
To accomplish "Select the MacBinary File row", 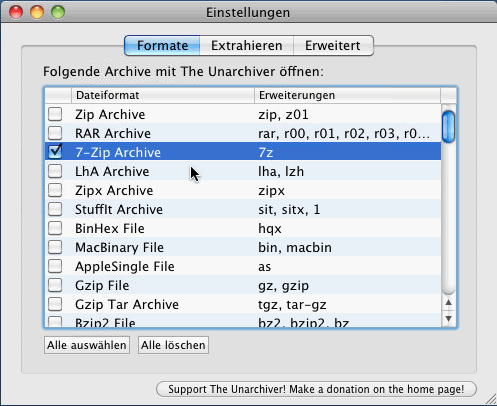I will coord(243,247).
